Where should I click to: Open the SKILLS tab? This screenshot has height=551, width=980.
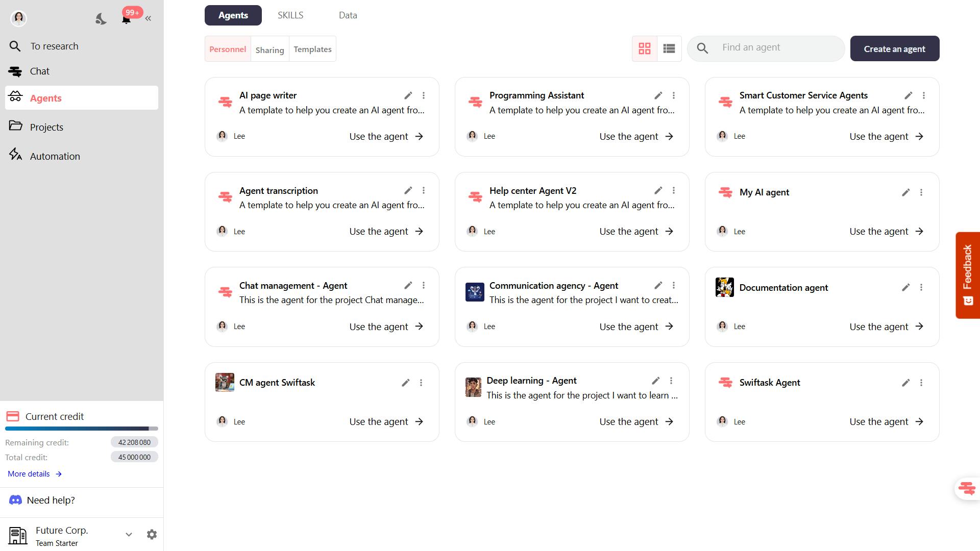click(x=290, y=15)
